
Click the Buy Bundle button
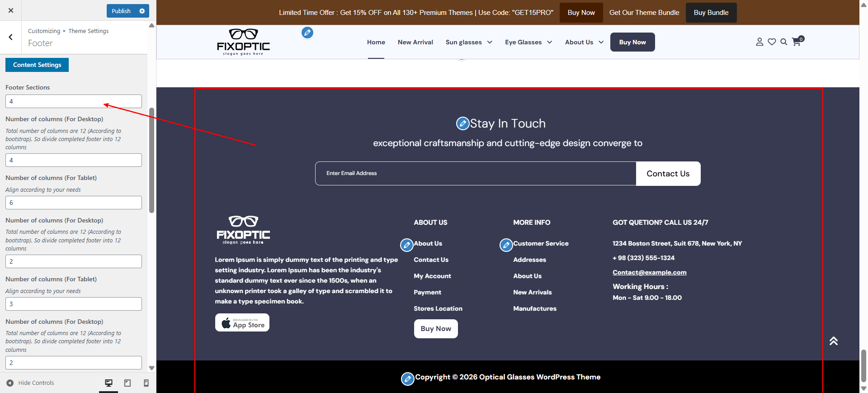coord(711,13)
